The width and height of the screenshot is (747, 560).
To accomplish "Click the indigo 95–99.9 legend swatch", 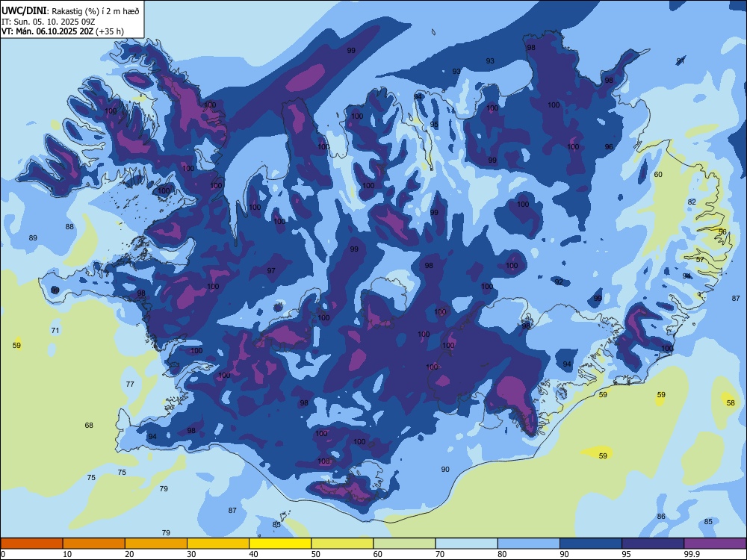I will tap(653, 544).
